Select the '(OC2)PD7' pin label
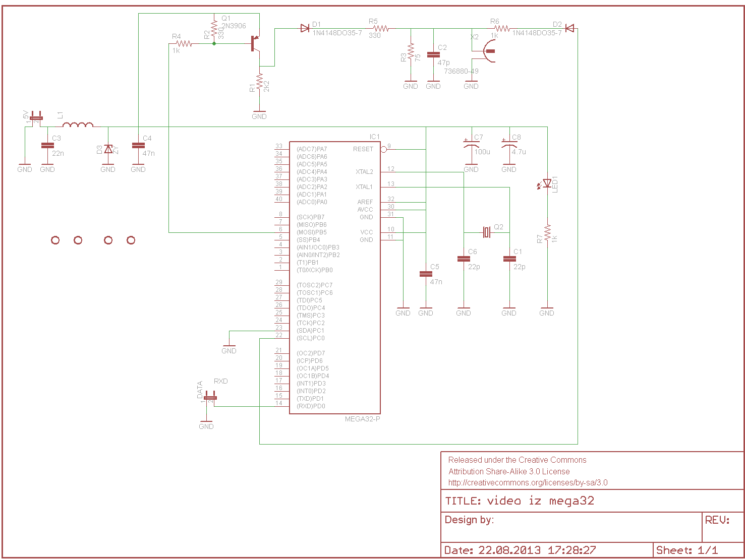The width and height of the screenshot is (745, 560). click(311, 353)
